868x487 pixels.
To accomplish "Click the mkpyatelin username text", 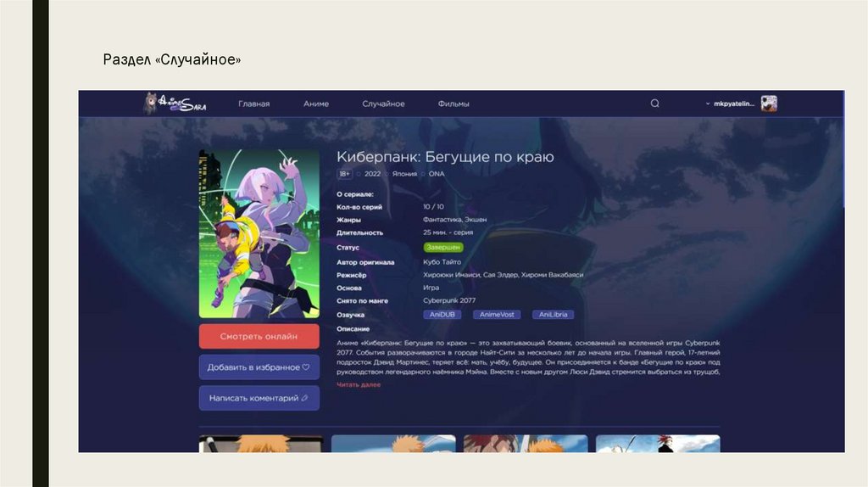I will point(734,104).
